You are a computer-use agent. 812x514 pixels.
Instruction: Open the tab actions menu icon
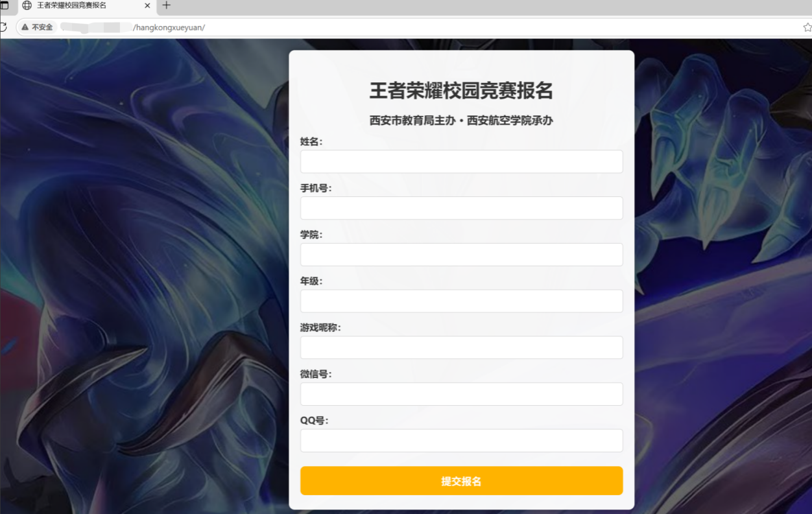pos(4,5)
